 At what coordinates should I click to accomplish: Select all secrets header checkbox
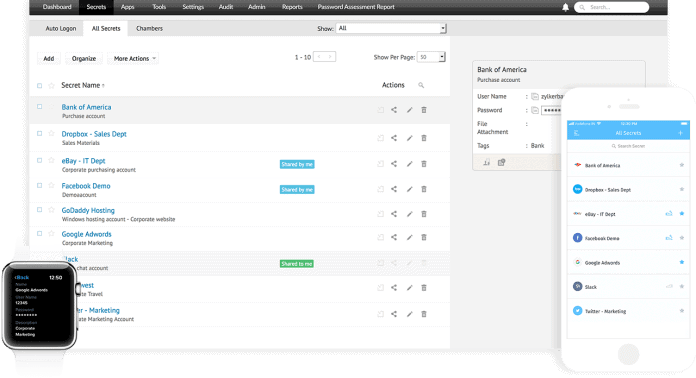(x=40, y=86)
